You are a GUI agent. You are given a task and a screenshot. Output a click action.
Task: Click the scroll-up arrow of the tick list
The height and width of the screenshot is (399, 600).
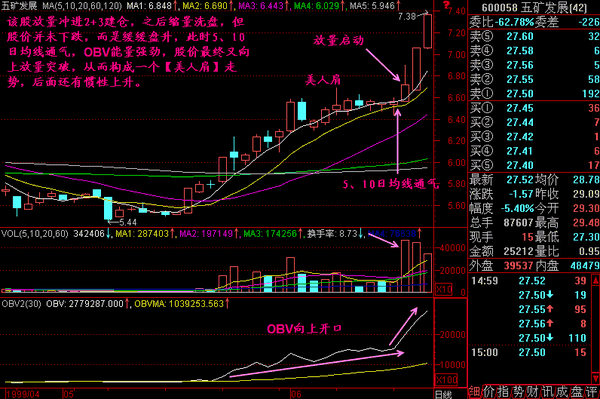coord(596,281)
